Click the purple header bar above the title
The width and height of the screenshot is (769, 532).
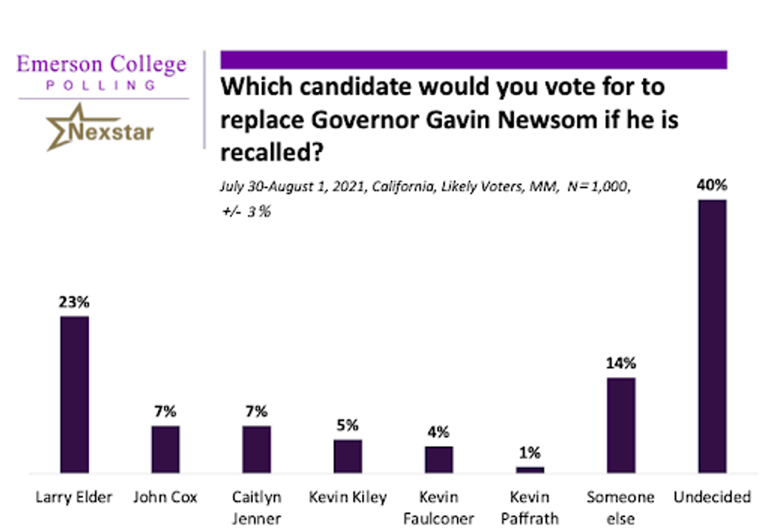pyautogui.click(x=474, y=60)
